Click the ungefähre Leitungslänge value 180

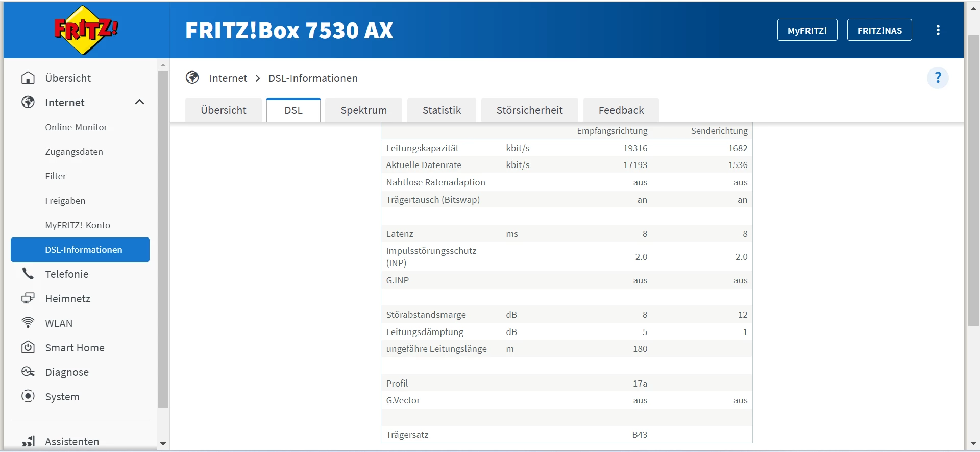point(640,349)
